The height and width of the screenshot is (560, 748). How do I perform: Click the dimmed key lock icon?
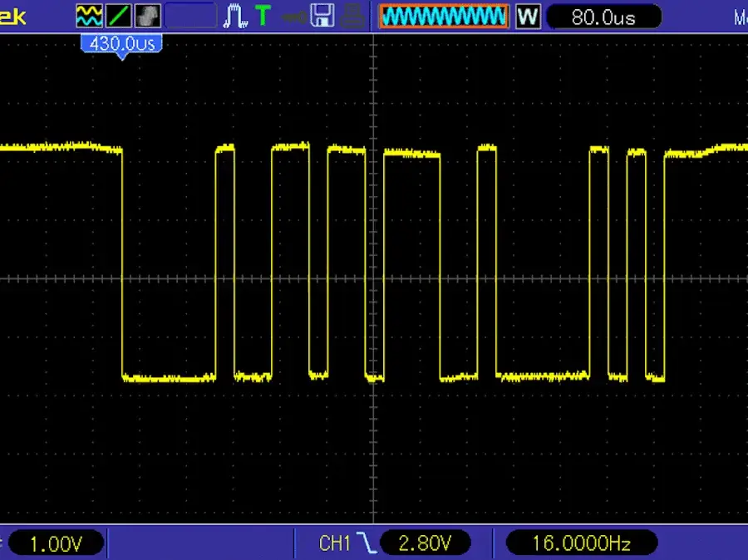coord(293,17)
